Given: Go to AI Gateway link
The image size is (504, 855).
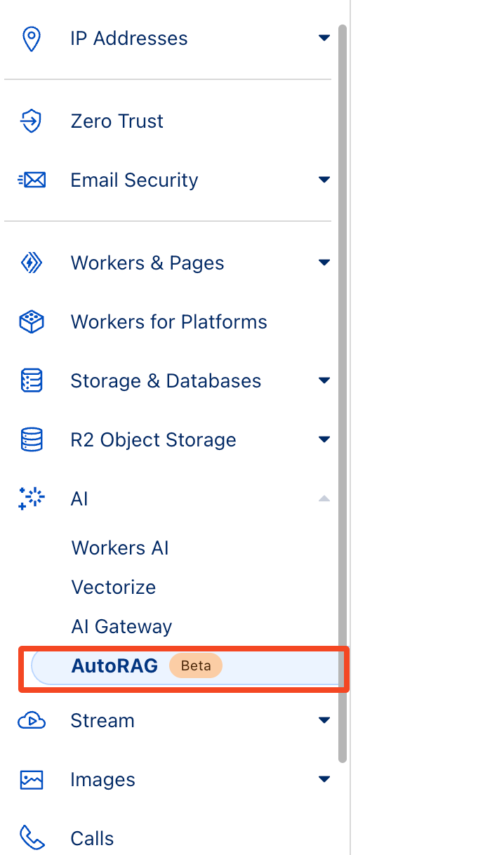Looking at the screenshot, I should (x=121, y=627).
